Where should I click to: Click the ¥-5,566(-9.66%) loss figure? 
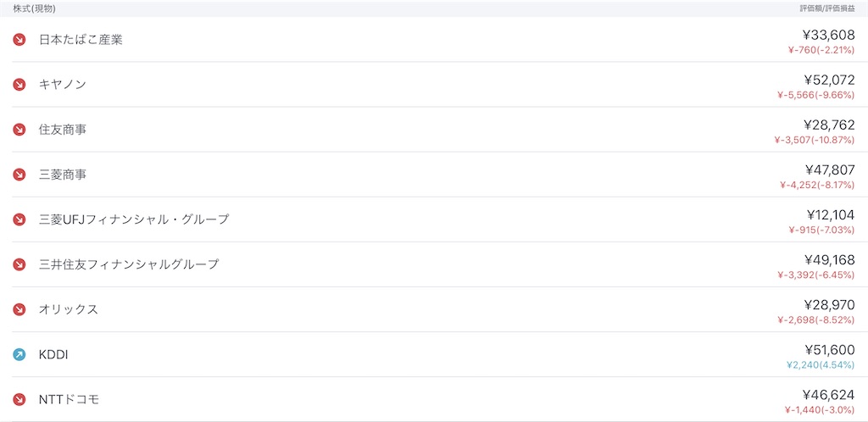click(x=816, y=95)
